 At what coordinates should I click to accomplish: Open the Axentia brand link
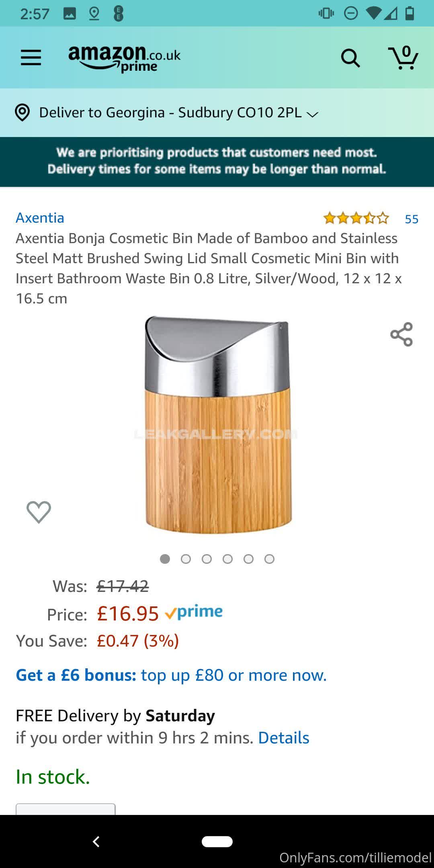pos(40,218)
